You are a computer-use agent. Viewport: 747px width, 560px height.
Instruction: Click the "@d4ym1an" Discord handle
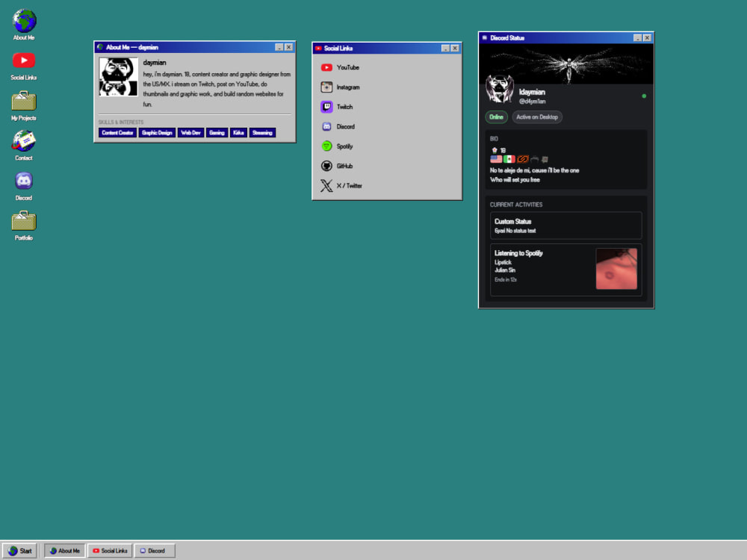(532, 102)
